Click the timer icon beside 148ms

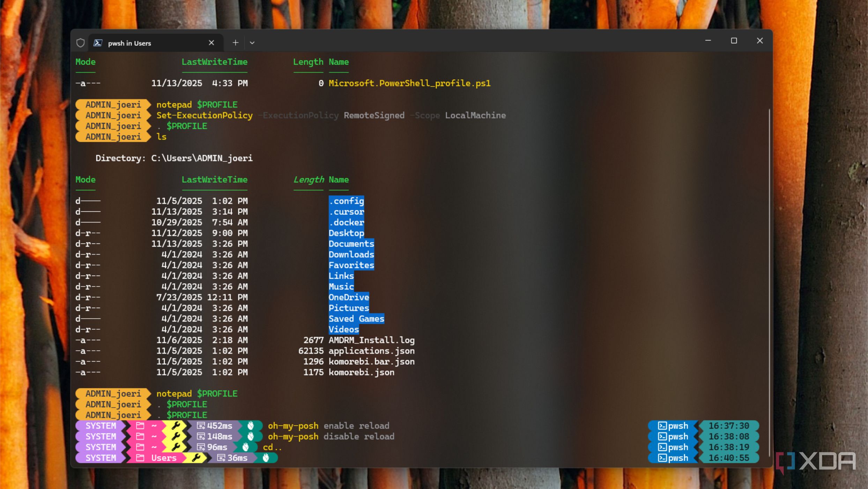tap(201, 437)
